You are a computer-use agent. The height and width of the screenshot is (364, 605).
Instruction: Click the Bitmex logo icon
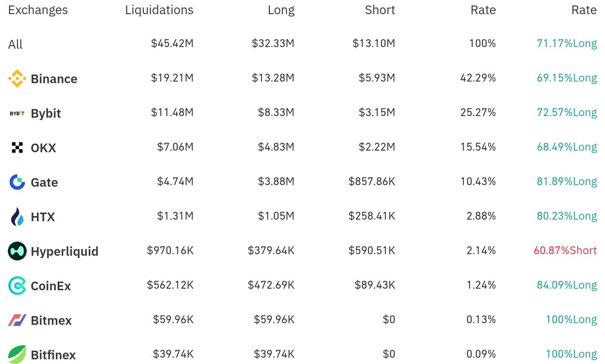pos(17,320)
